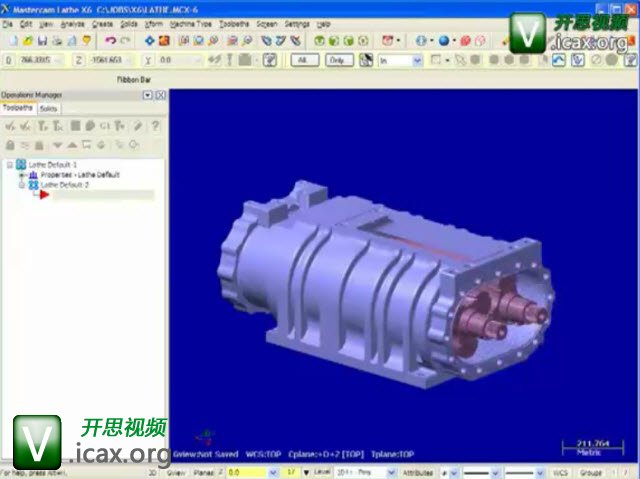Open the Toolpaths menu

[x=234, y=24]
